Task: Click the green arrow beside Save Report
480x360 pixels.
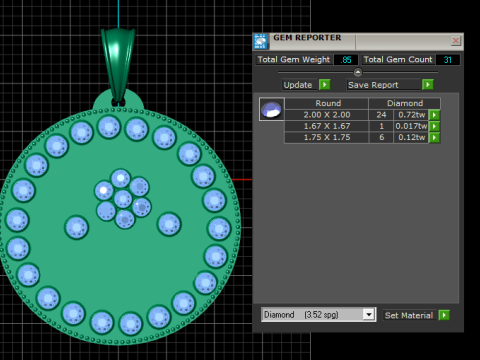Action: pos(428,85)
